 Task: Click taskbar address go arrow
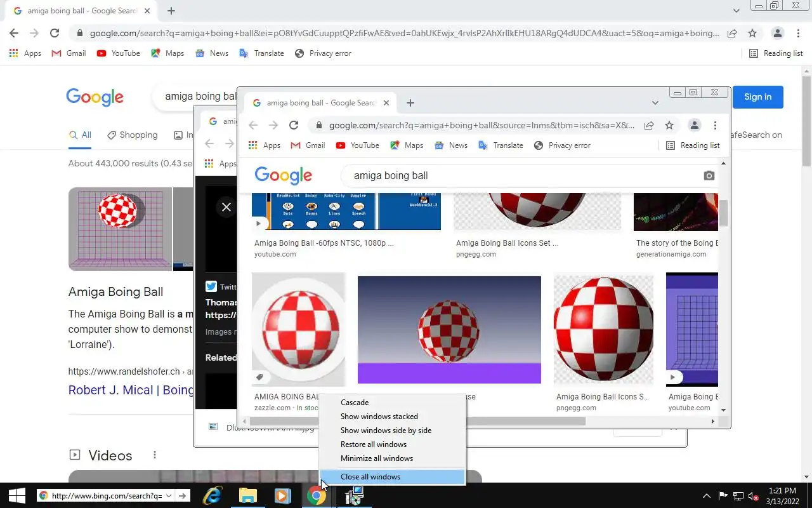[183, 496]
